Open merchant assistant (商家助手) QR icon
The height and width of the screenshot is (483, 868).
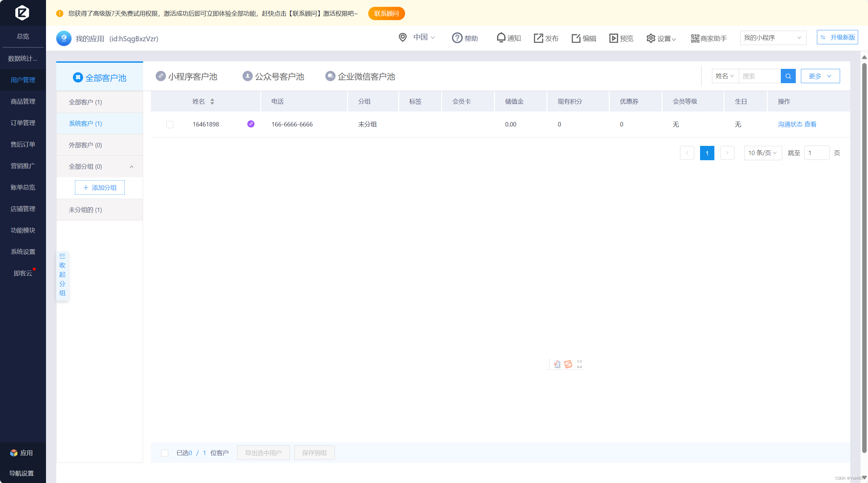695,38
